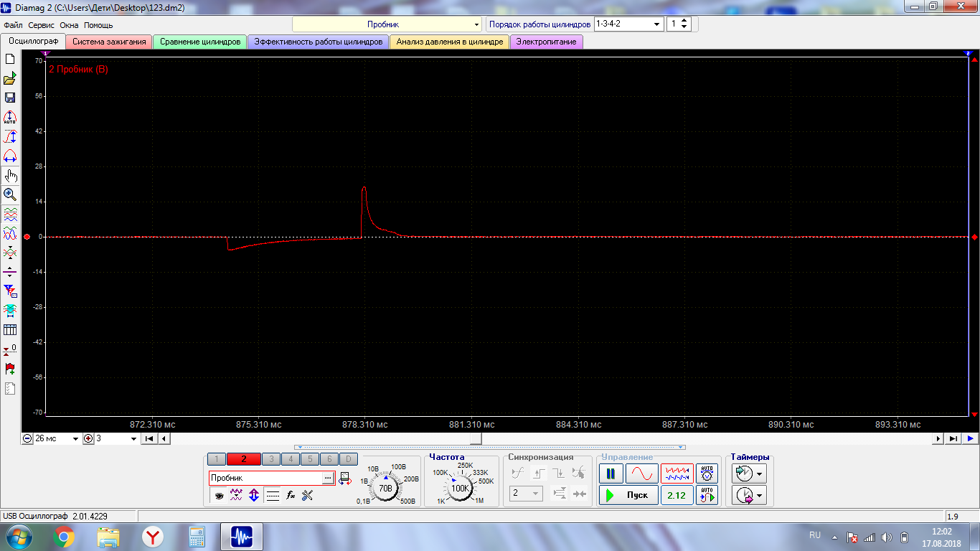Switch to Электропитание tab
This screenshot has height=551, width=980.
547,42
